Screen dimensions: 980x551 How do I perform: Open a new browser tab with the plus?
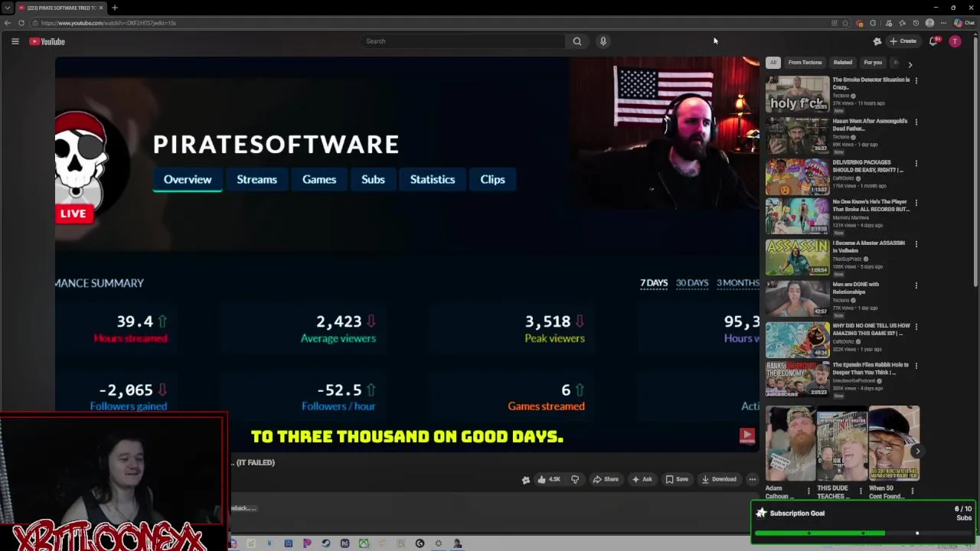point(114,8)
